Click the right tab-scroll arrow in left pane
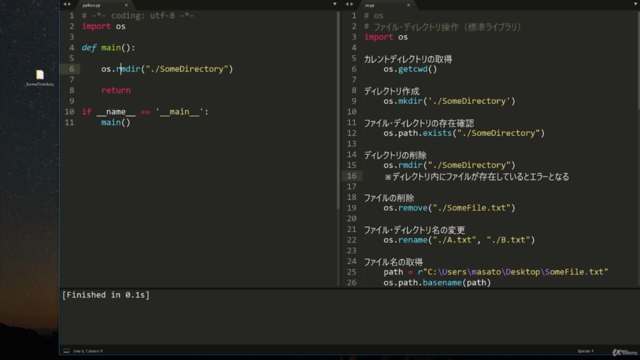 pos(69,4)
